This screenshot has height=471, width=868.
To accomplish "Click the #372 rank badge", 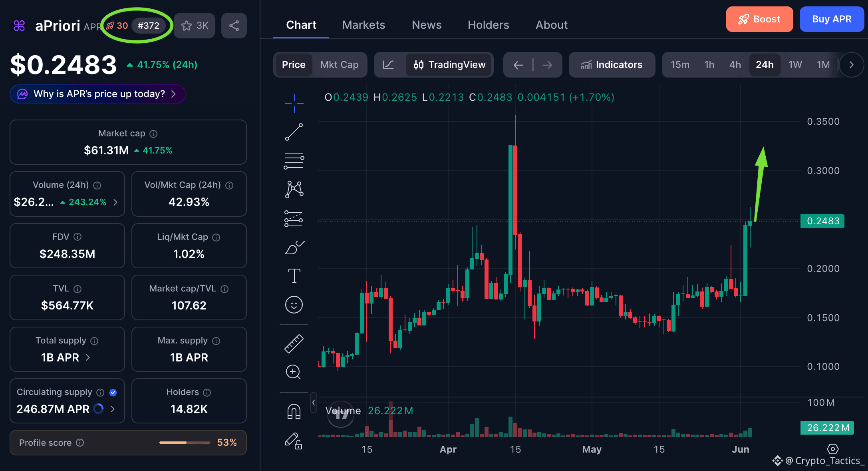I will tap(149, 26).
